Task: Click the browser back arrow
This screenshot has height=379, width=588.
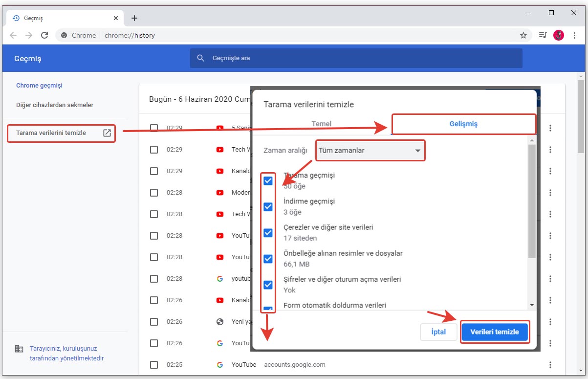Action: pos(13,35)
